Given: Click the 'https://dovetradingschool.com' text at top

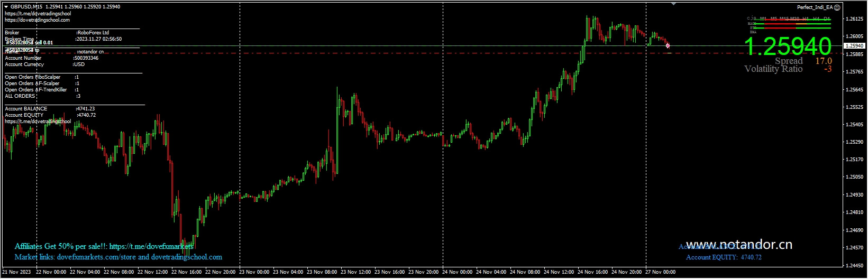Looking at the screenshot, I should pos(37,20).
